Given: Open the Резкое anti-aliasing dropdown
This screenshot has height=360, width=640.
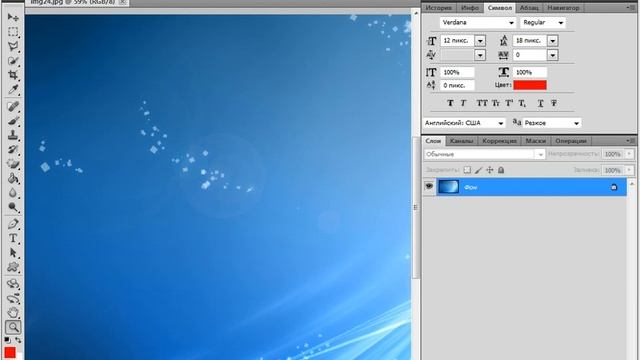Looking at the screenshot, I should tap(552, 123).
